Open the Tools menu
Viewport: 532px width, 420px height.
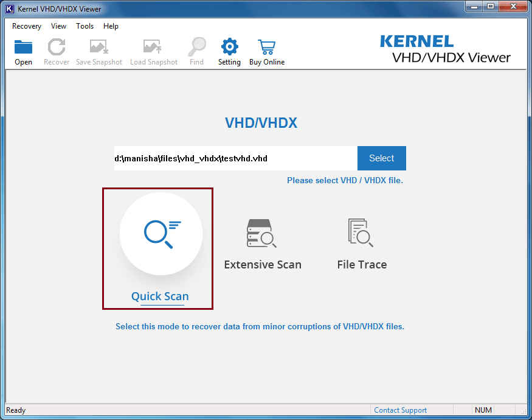[x=85, y=26]
